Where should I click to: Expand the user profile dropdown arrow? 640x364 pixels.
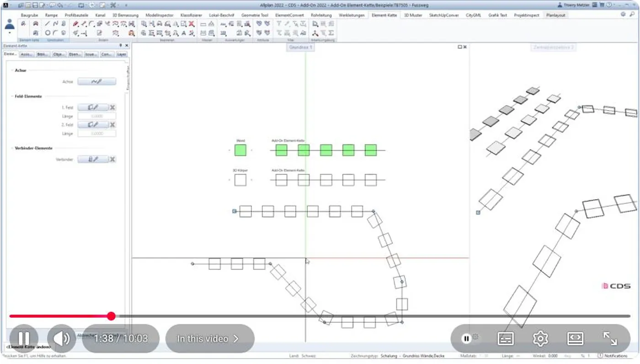[x=10, y=33]
